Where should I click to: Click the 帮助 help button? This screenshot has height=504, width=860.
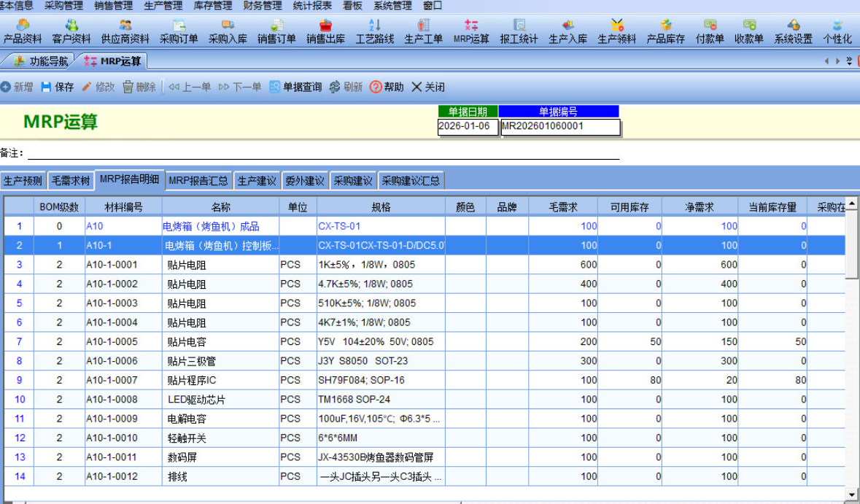[387, 88]
